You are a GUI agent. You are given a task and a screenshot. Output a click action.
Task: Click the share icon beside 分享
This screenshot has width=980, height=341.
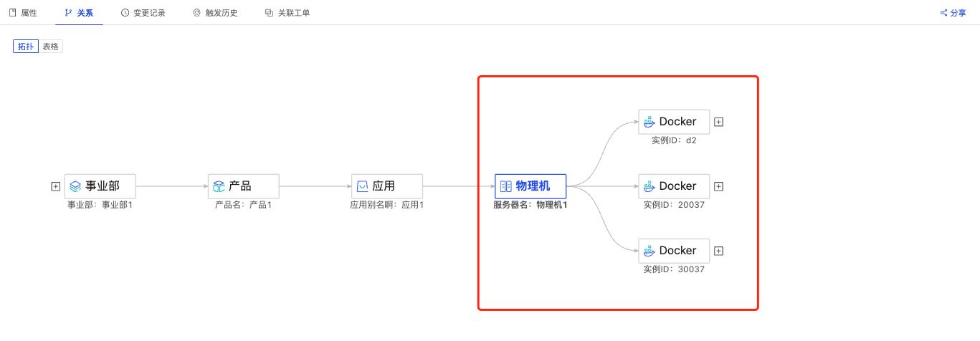tap(943, 13)
